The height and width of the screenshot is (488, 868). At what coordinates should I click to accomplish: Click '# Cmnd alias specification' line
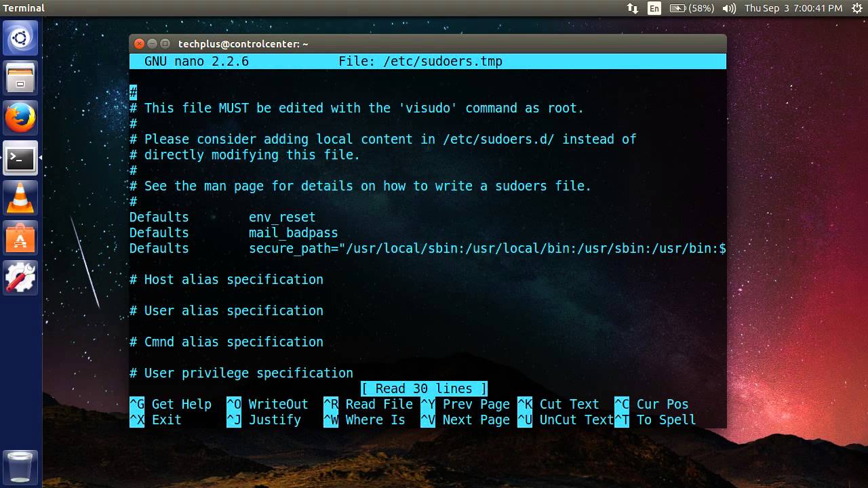tap(226, 342)
